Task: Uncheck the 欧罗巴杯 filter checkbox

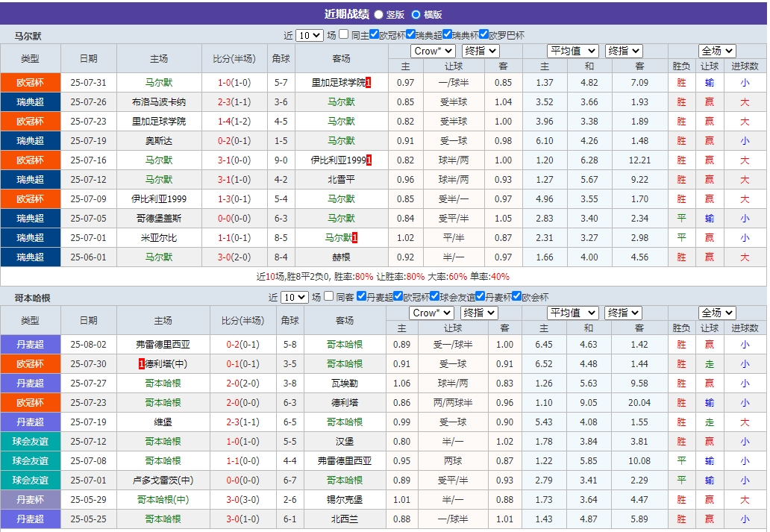Action: pyautogui.click(x=483, y=35)
